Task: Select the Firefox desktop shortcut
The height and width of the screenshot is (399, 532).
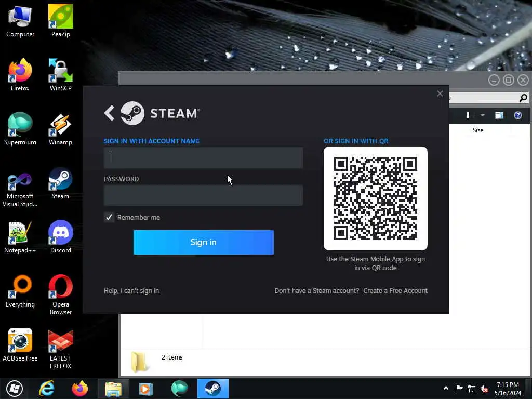Action: point(20,75)
